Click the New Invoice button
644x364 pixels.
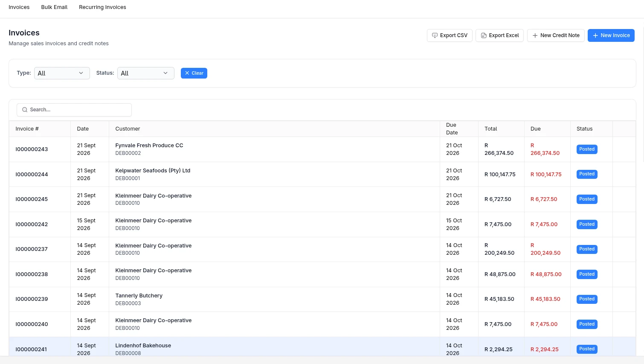(611, 35)
